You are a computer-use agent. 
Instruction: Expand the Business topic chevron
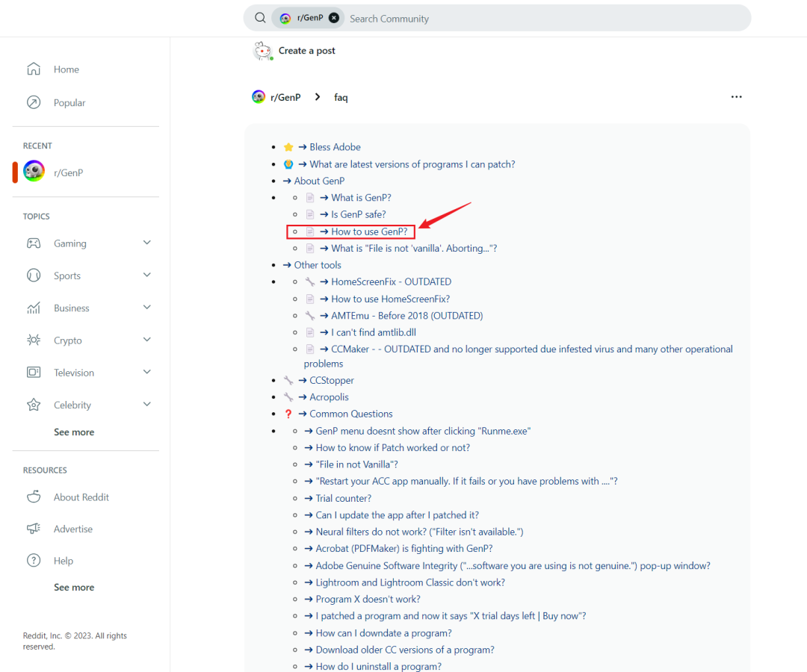coord(147,308)
